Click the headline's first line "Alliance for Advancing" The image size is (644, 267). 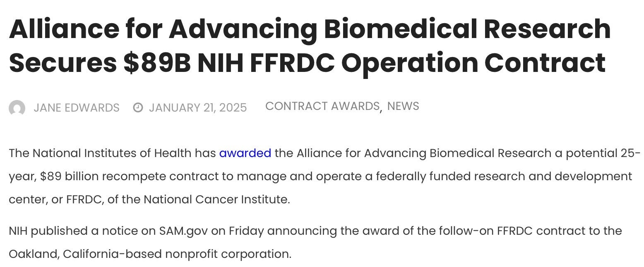pos(163,29)
